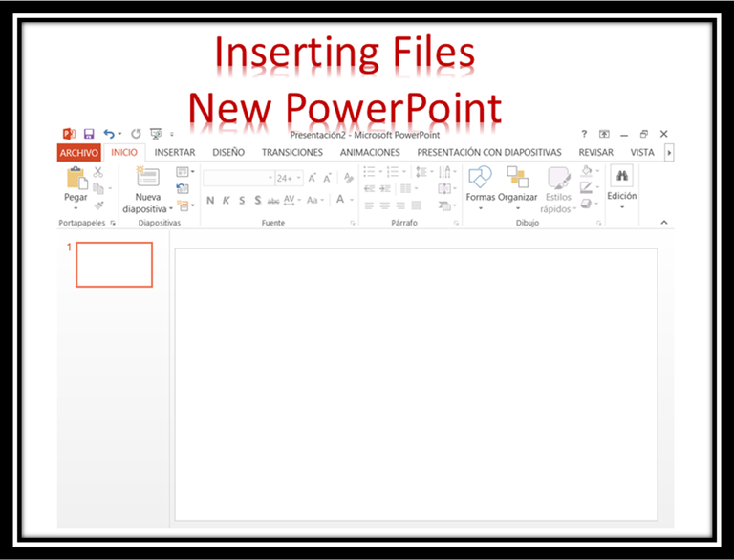734x560 pixels.
Task: Select slide 1 thumbnail
Action: pos(115,265)
